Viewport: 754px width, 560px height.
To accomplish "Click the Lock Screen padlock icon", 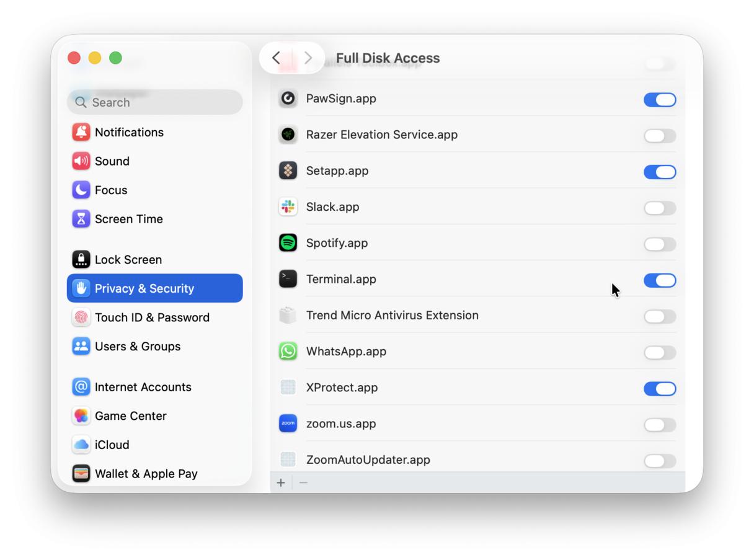I will point(81,259).
